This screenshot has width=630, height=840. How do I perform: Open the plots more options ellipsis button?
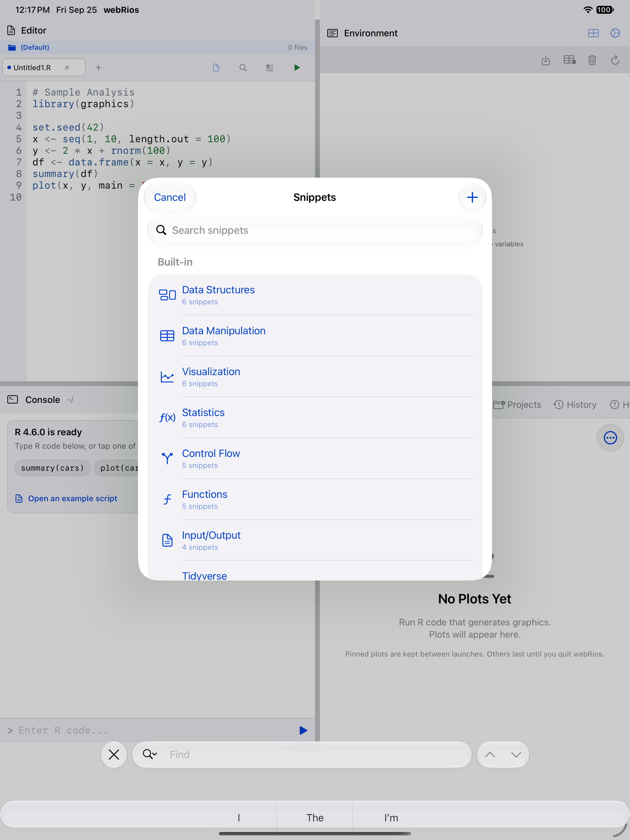pos(610,437)
